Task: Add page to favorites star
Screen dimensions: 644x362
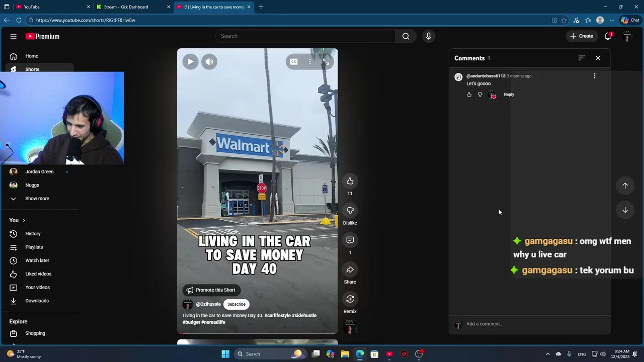Action: pos(564,20)
